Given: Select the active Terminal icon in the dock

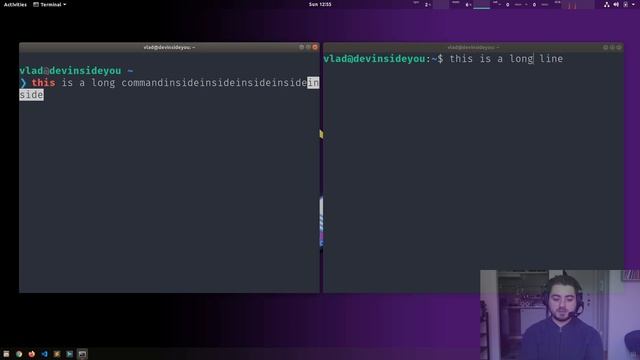Looking at the screenshot, I should pos(82,354).
